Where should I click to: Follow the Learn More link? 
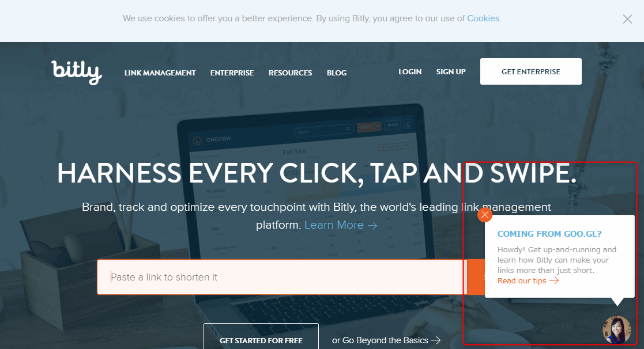(x=334, y=225)
